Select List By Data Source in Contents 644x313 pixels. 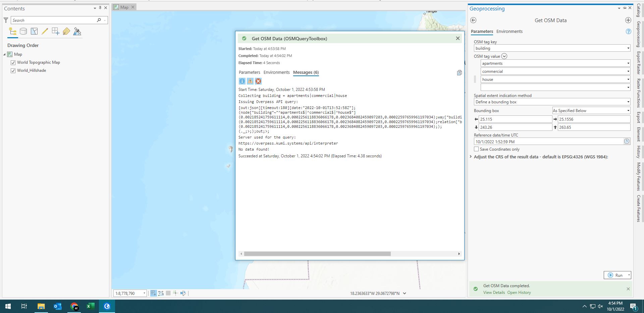click(x=23, y=31)
